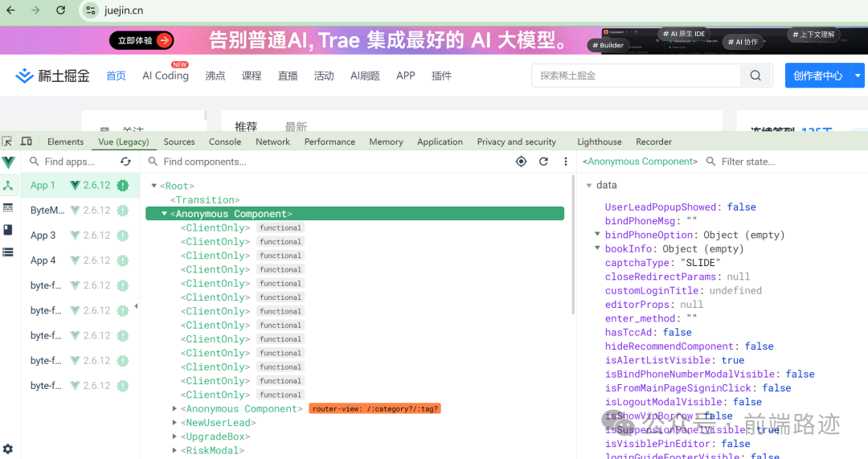This screenshot has width=868, height=459.
Task: Switch to the Memory tab
Action: tap(386, 141)
